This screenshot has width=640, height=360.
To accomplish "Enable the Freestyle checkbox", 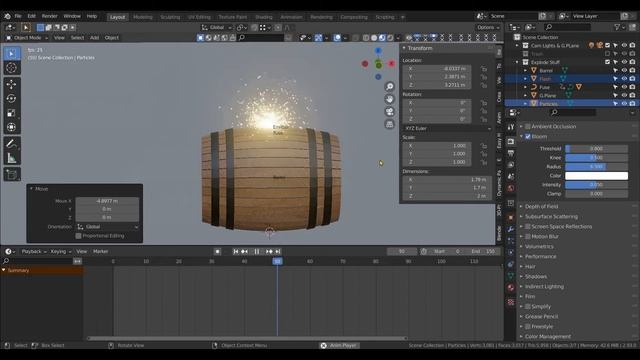I will point(528,327).
